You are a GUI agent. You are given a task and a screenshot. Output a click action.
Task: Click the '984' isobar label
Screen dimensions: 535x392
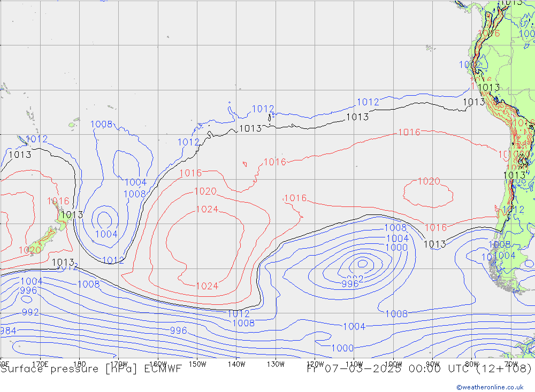click(x=8, y=330)
